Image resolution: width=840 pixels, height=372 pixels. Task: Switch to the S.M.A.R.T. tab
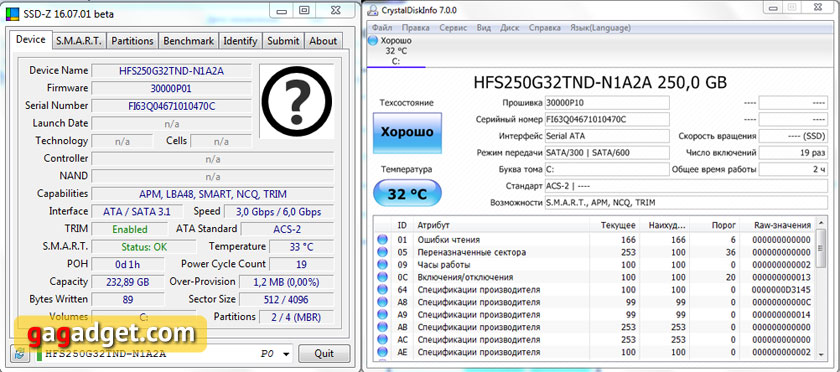79,41
